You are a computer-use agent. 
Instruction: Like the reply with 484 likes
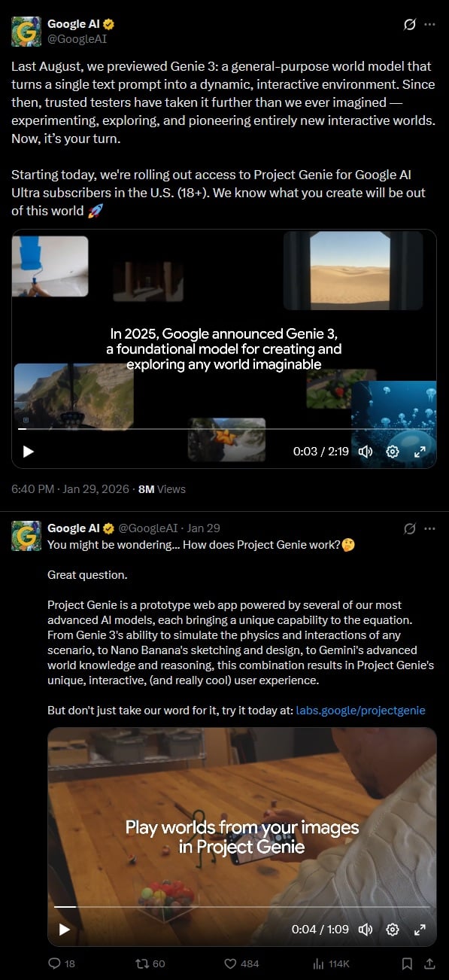241,963
